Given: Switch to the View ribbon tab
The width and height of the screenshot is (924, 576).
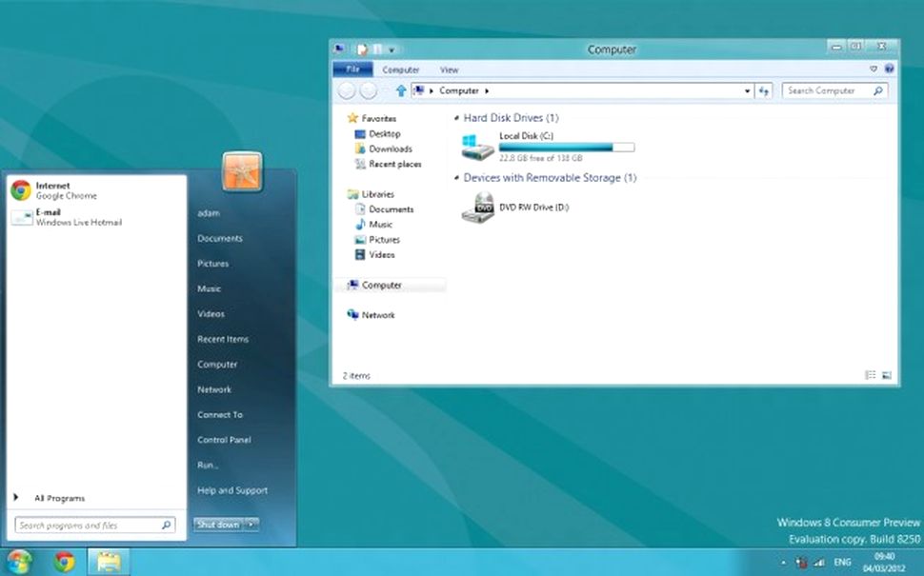Looking at the screenshot, I should tap(449, 70).
